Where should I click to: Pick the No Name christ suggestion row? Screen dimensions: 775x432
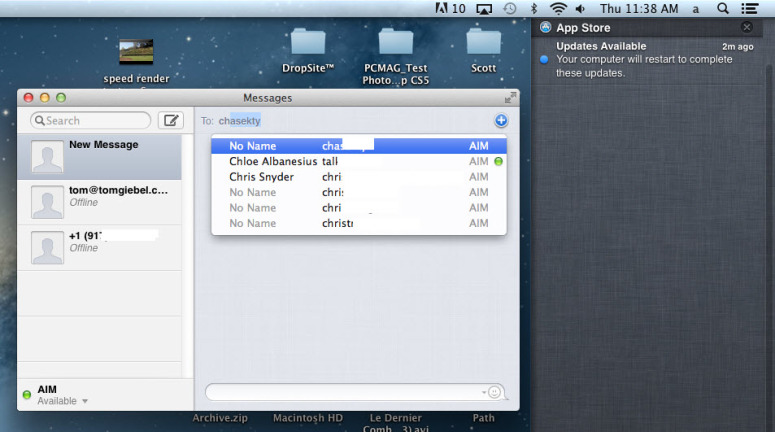[x=359, y=223]
